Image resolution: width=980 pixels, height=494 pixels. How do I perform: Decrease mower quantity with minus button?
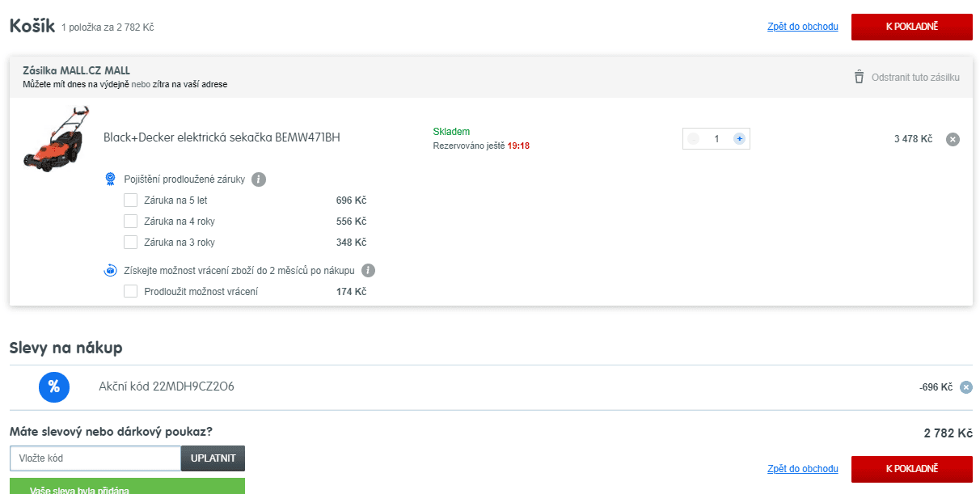pyautogui.click(x=694, y=139)
